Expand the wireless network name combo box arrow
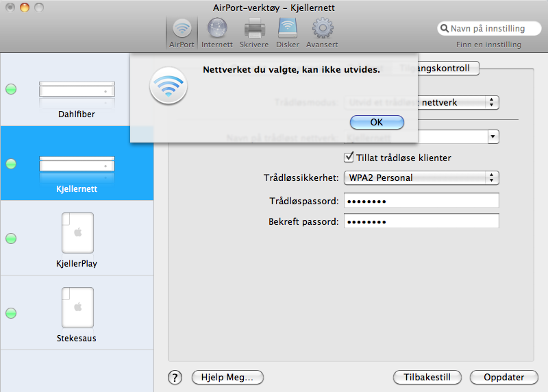The image size is (548, 392). tap(493, 137)
